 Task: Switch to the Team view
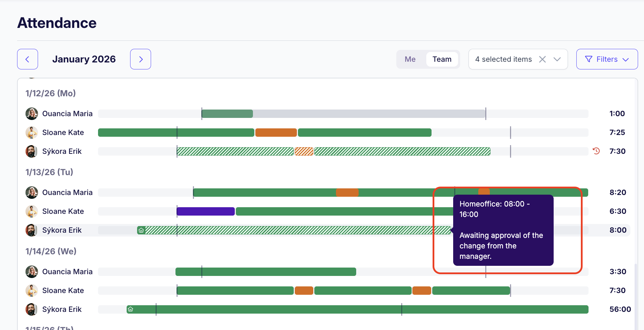point(442,59)
